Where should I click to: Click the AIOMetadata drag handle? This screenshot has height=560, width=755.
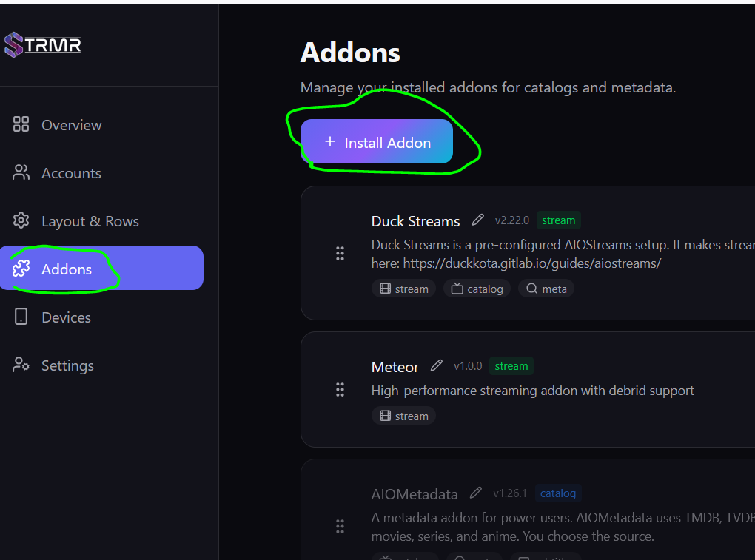340,526
